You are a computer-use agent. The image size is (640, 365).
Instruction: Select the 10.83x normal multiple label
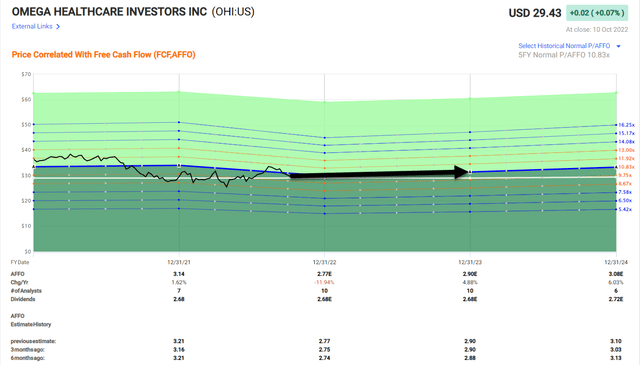627,167
